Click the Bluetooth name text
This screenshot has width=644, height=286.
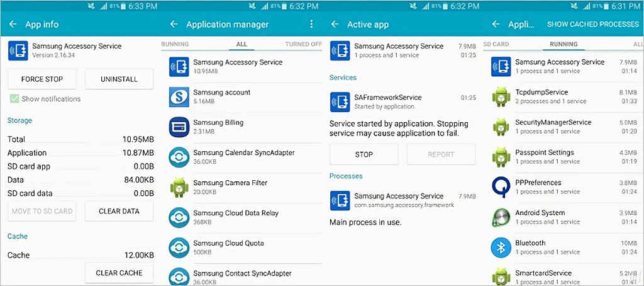pyautogui.click(x=530, y=243)
